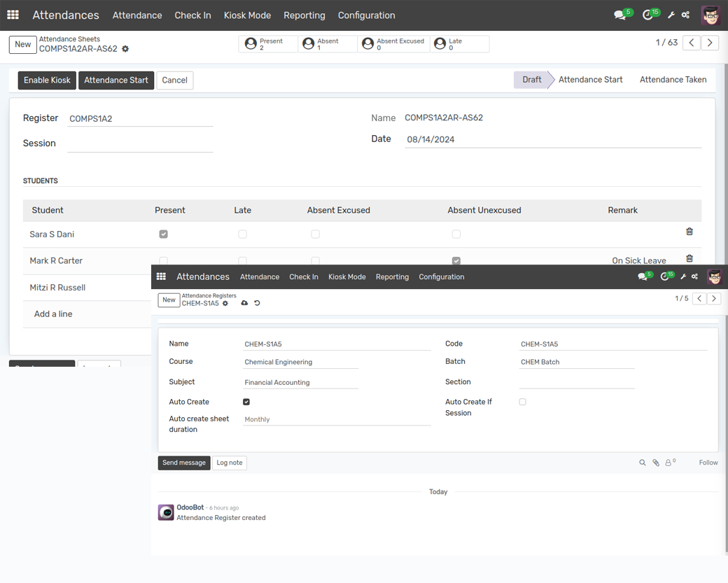Delete Sara S Dani's row via trash icon
728x583 pixels.
coord(689,231)
